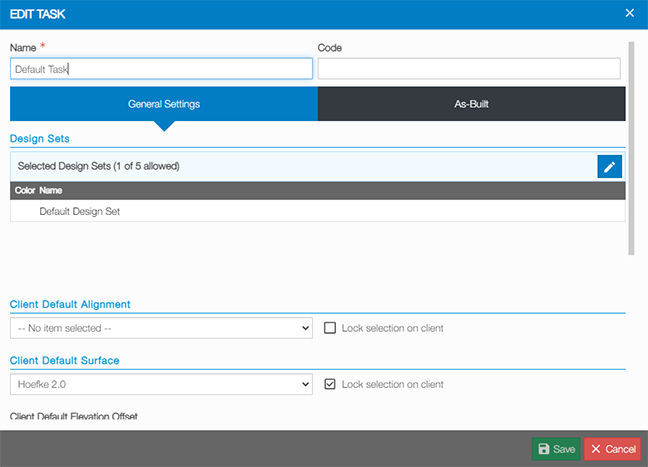648x467 pixels.
Task: Click the Color column header
Action: [x=25, y=191]
